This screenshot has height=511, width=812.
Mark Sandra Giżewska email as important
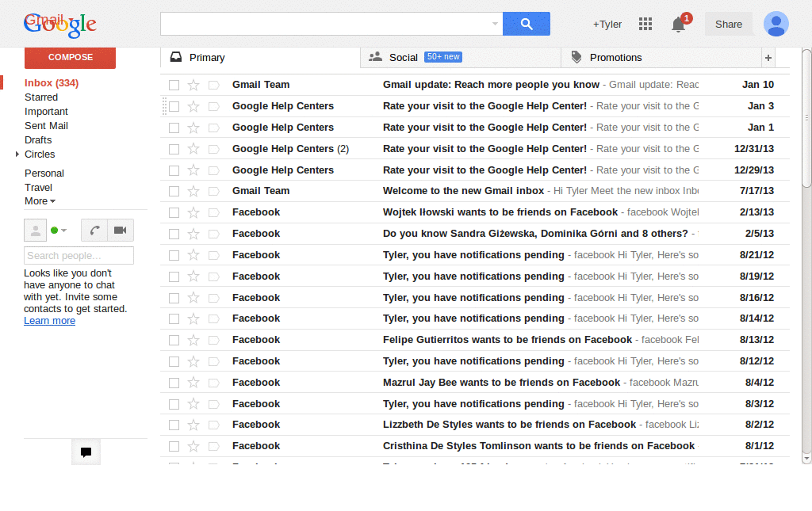(x=213, y=234)
